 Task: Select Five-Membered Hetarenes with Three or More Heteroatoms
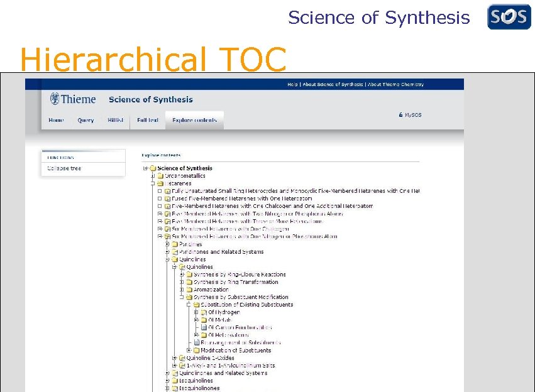[x=247, y=222]
